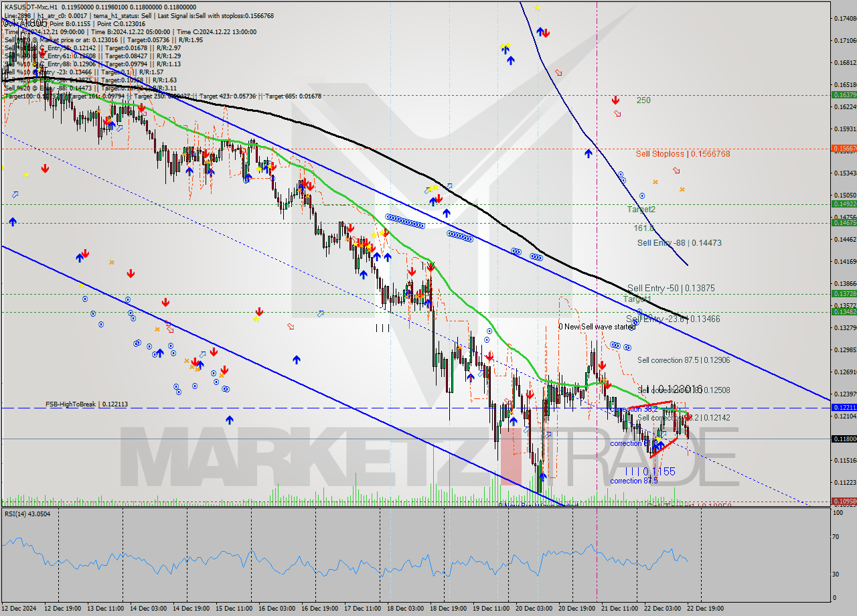
Task: Click the green 0.13728 price tag
Action: [x=844, y=293]
